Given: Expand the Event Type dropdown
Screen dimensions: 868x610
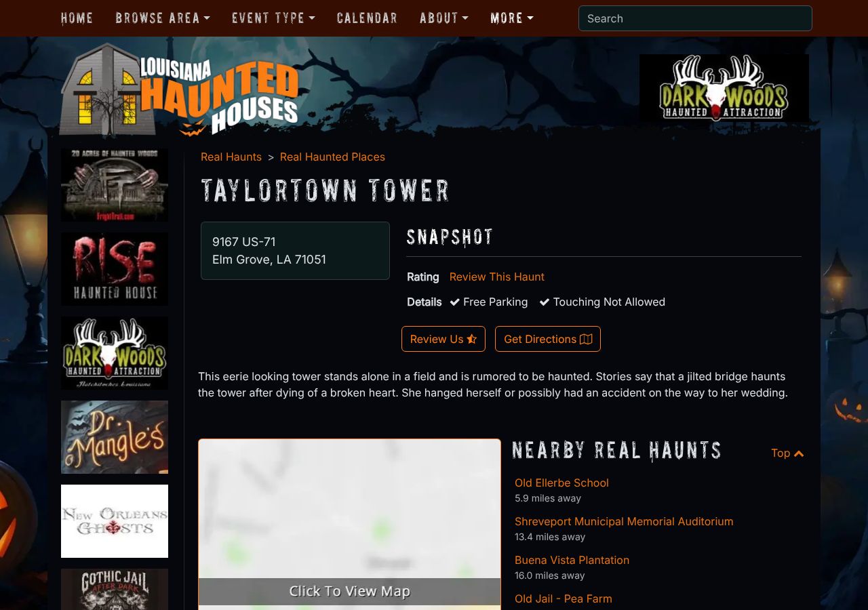Looking at the screenshot, I should (x=273, y=18).
